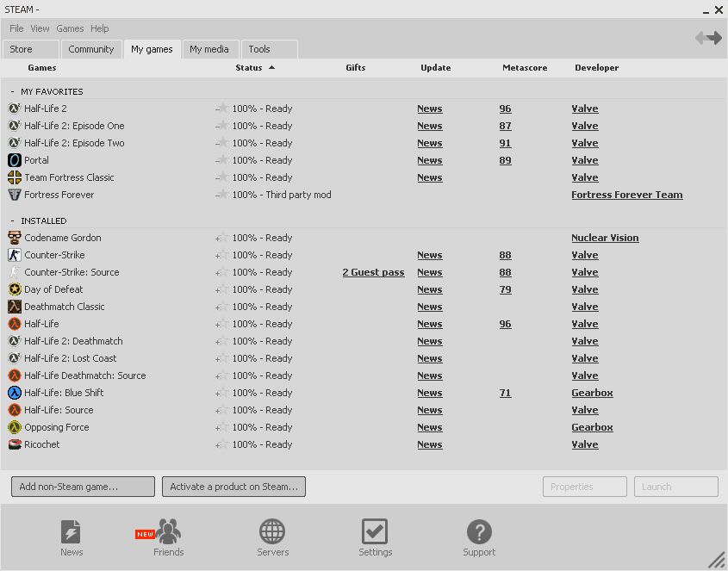Remove Portal from favorites via star
This screenshot has width=728, height=571.
pos(221,160)
